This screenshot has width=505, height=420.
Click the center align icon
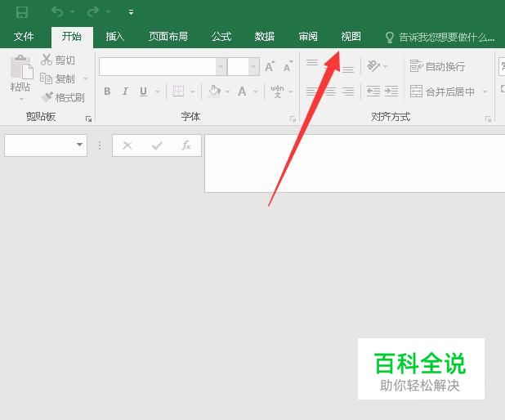[330, 92]
